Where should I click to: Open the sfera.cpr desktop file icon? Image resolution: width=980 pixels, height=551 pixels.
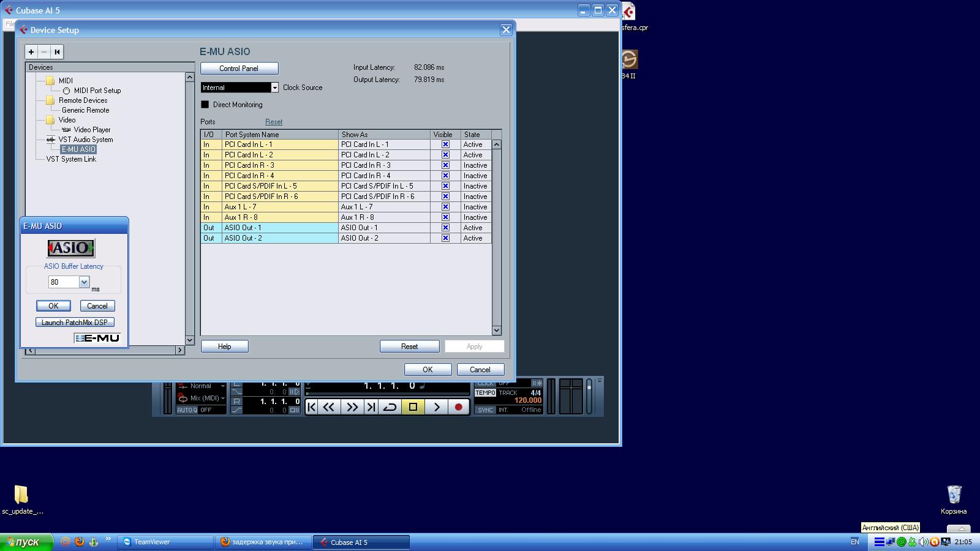[629, 12]
